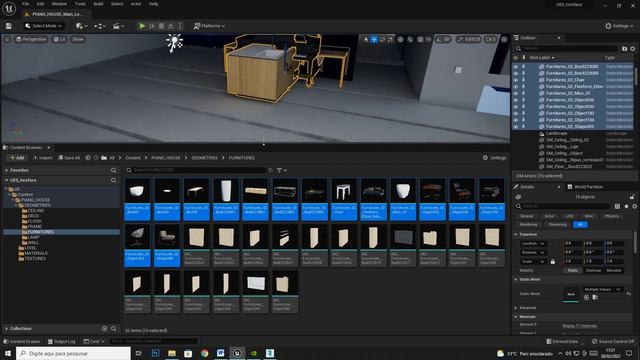Select the TEXTURES folder in tree
640x360 pixels.
[x=35, y=258]
